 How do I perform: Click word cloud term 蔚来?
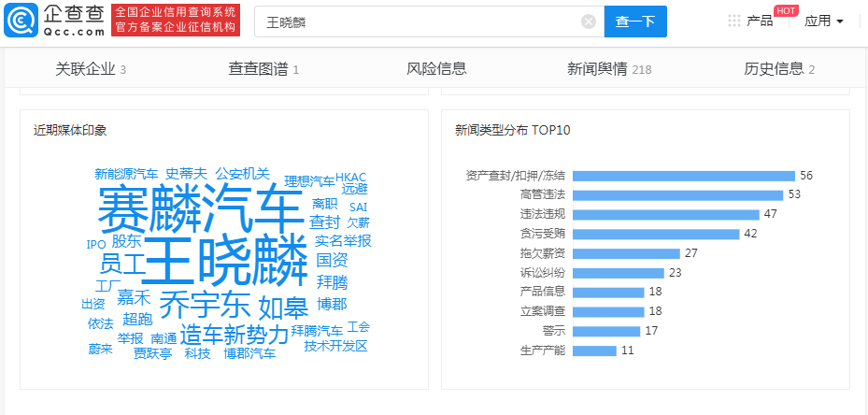tap(101, 349)
